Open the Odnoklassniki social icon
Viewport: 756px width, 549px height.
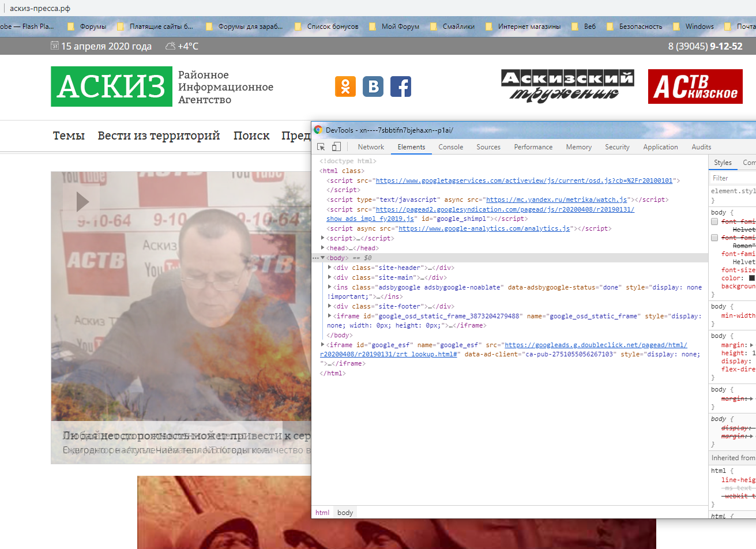coord(345,87)
